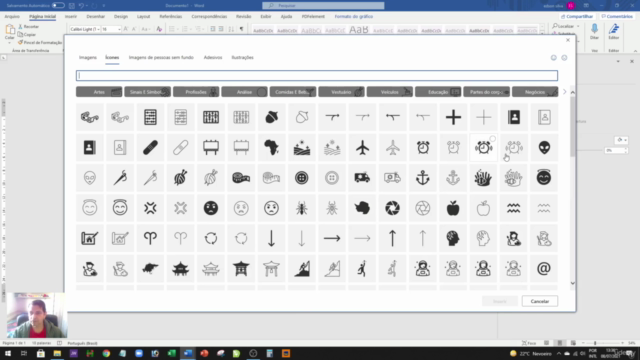Screen dimensions: 640x360
Task: Pick the filled Antarctica map icon
Action: pos(362,208)
